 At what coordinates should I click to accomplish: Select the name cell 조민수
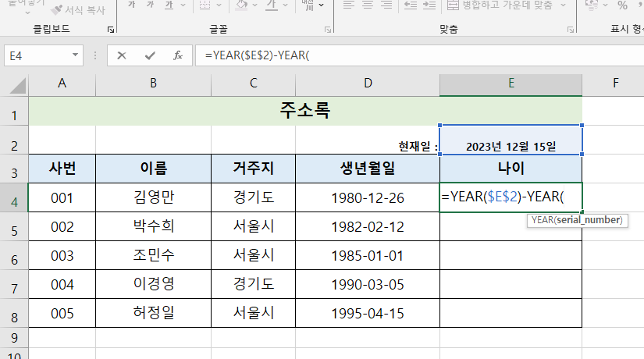coord(153,255)
